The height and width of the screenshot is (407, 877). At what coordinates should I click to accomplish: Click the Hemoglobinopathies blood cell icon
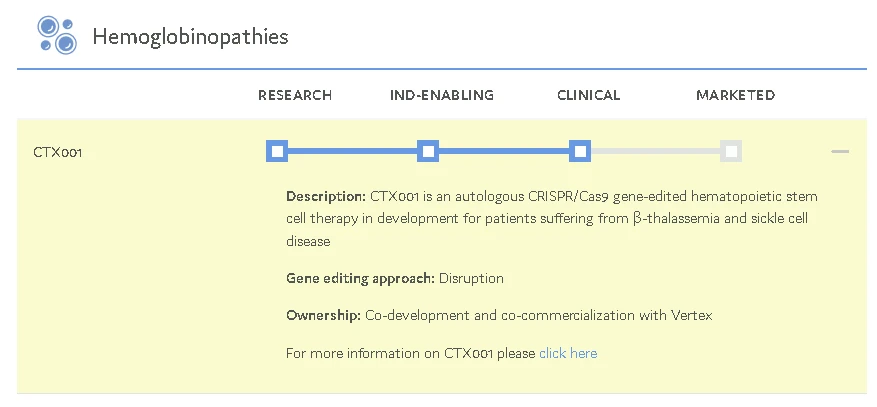point(56,35)
